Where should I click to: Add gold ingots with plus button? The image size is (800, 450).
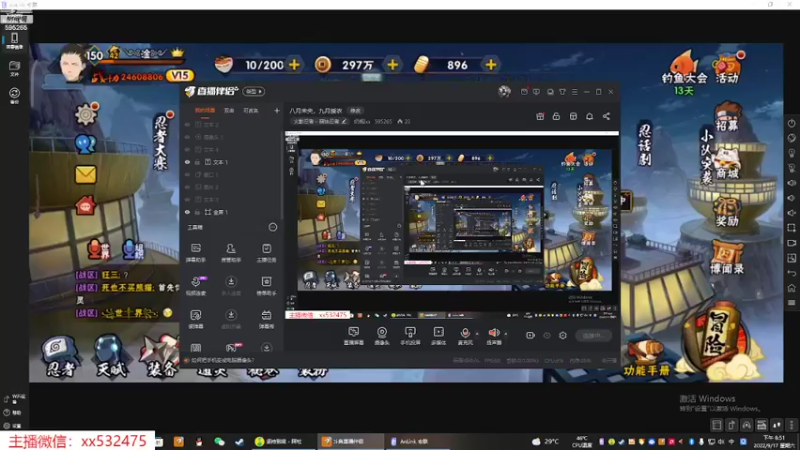[x=490, y=65]
